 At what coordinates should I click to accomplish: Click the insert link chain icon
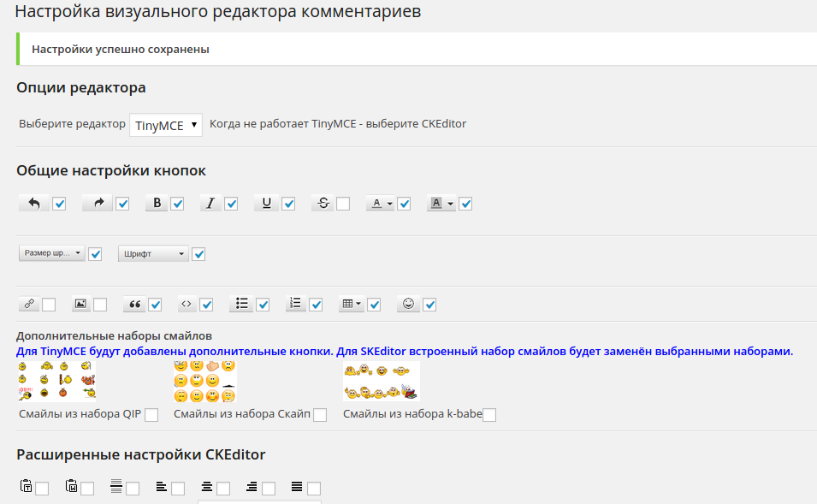point(29,304)
